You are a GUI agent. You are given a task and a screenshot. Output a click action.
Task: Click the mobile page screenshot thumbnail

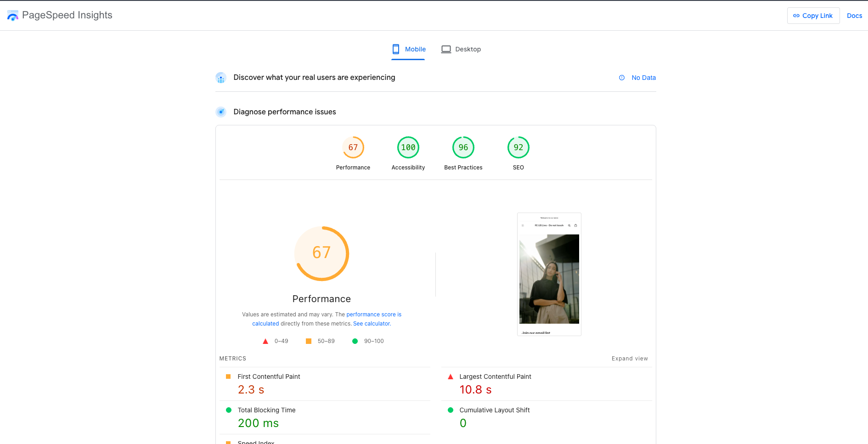[x=549, y=274]
